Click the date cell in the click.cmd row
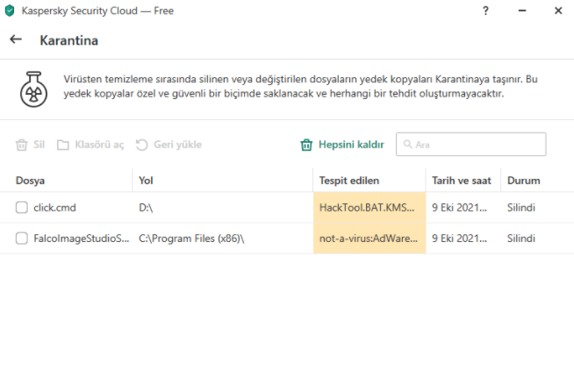Screen dimensions: 574x392 (459, 207)
